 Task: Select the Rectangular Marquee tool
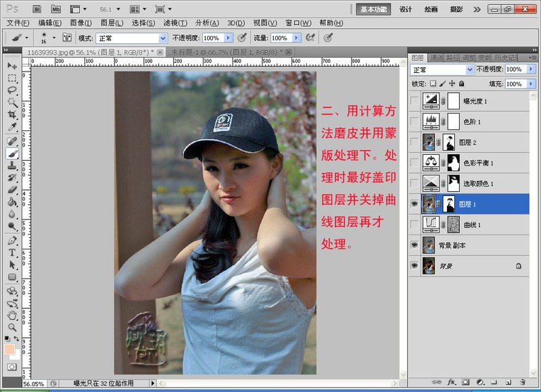pos(12,78)
